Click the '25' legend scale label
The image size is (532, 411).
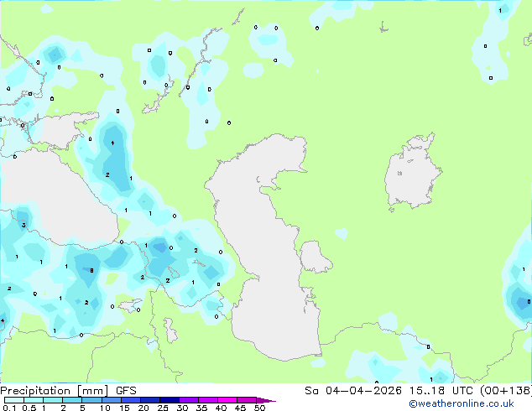pyautogui.click(x=163, y=408)
